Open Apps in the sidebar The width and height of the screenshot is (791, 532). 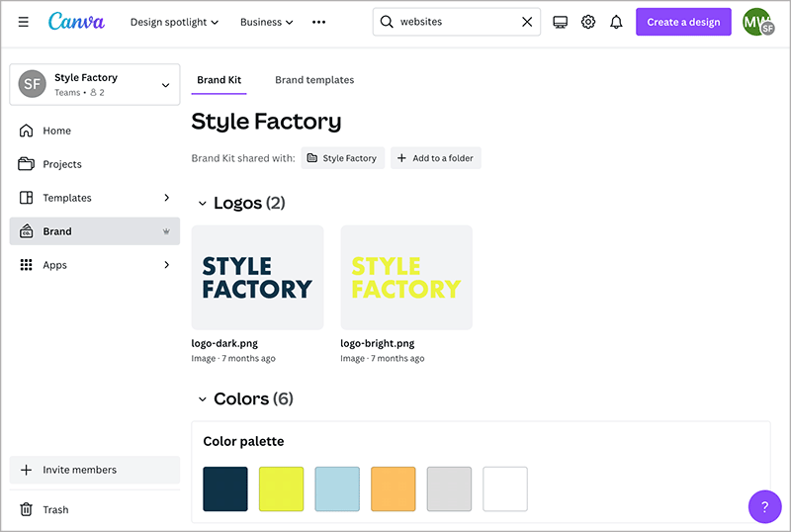tap(94, 265)
